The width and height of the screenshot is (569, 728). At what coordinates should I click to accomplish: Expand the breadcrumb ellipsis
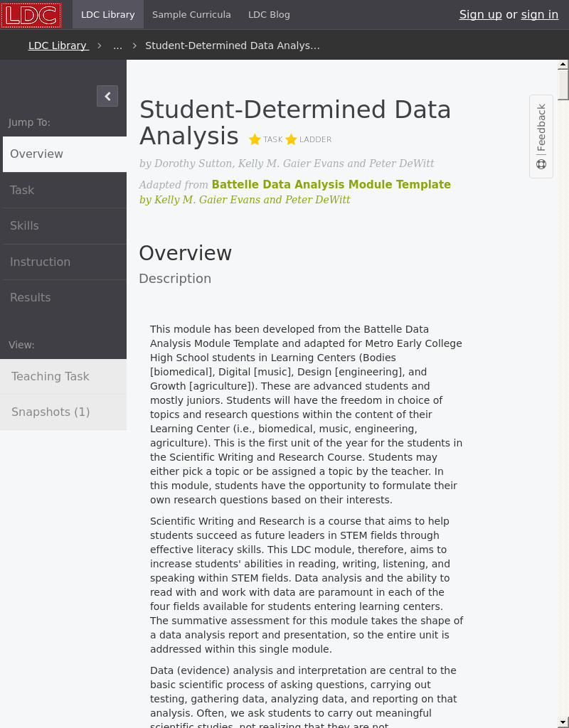pos(117,45)
